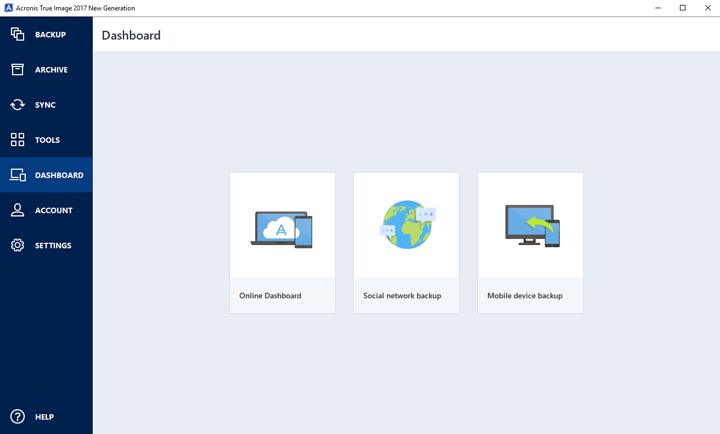Click the Settings gear icon
Image resolution: width=720 pixels, height=434 pixels.
(17, 245)
